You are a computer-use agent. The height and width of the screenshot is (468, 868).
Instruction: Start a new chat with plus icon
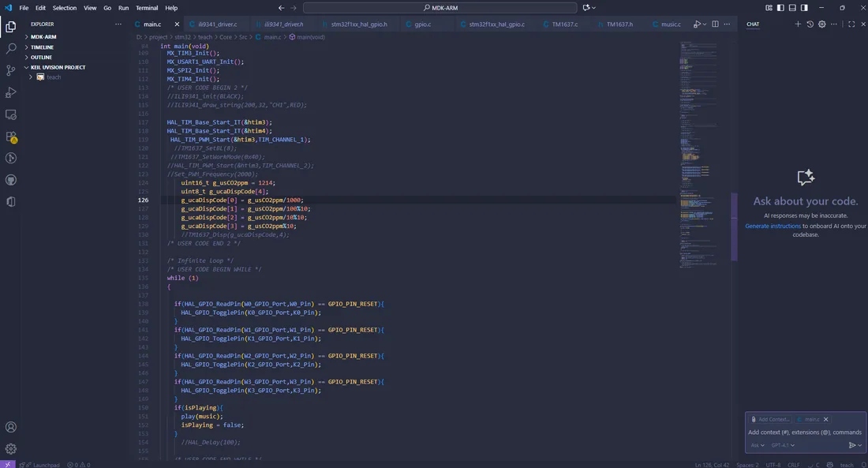pos(798,24)
